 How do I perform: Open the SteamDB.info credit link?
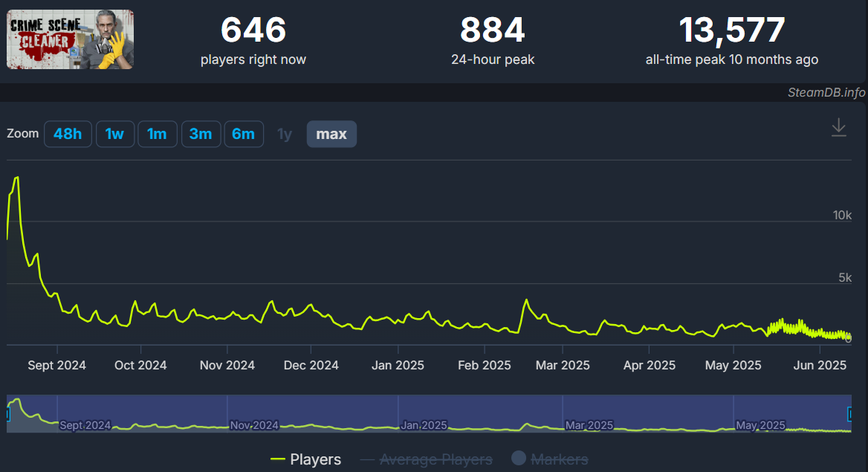826,92
